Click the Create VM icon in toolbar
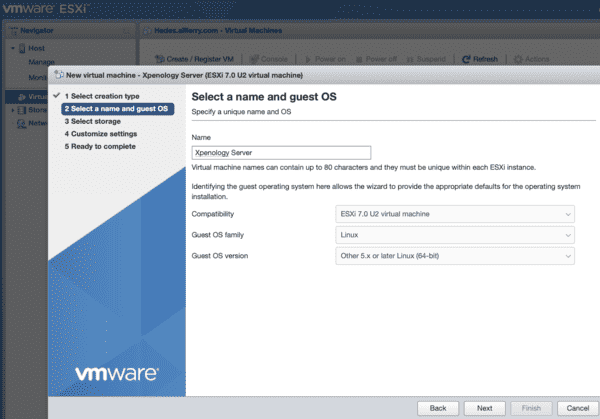The image size is (600, 419). click(160, 59)
